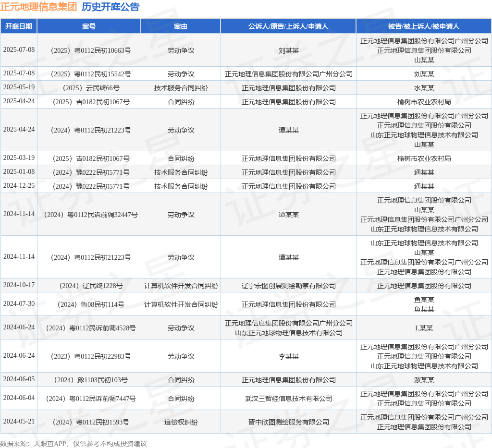Click plaintiff 刘某某 in the 10663号 row
The image size is (492, 448).
pyautogui.click(x=288, y=50)
